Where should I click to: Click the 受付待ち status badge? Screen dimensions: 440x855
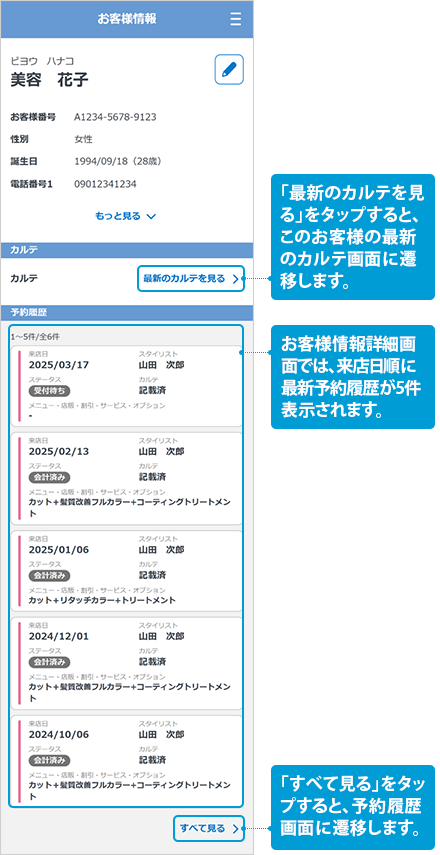click(x=50, y=390)
